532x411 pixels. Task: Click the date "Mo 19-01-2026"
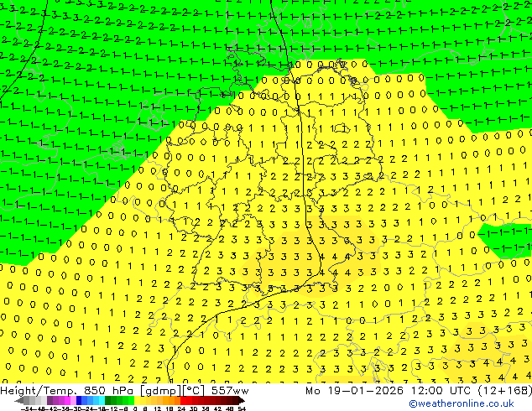click(x=355, y=391)
